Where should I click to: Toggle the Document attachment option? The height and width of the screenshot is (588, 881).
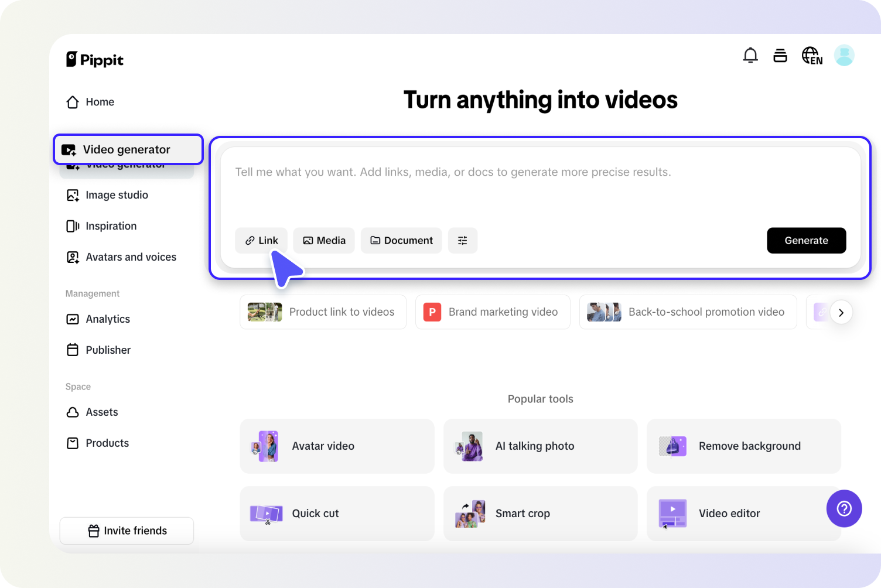tap(401, 240)
